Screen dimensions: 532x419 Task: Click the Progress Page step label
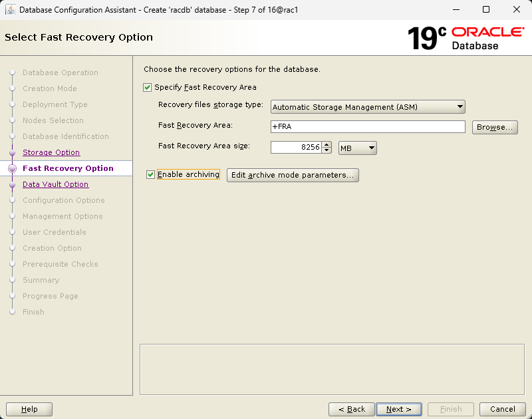tap(51, 296)
